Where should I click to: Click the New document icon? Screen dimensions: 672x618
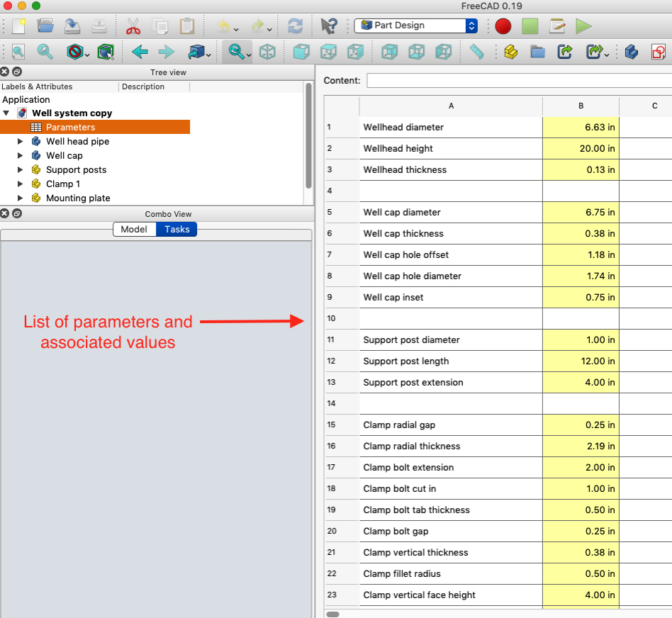[x=19, y=26]
